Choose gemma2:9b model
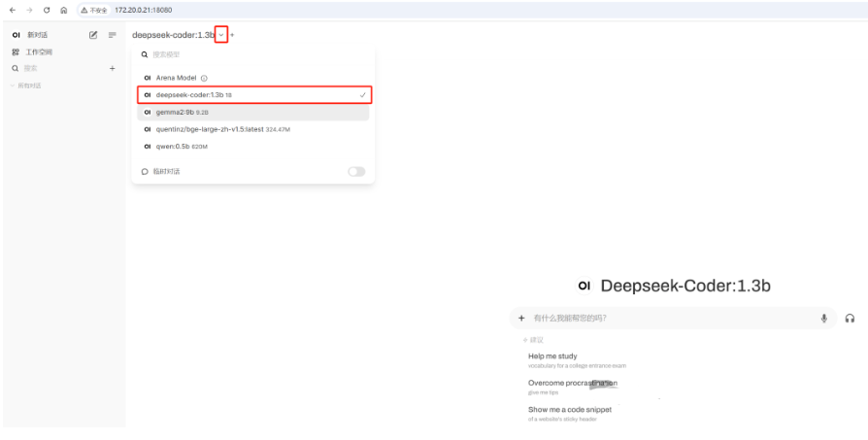This screenshot has width=868, height=440. coord(253,113)
